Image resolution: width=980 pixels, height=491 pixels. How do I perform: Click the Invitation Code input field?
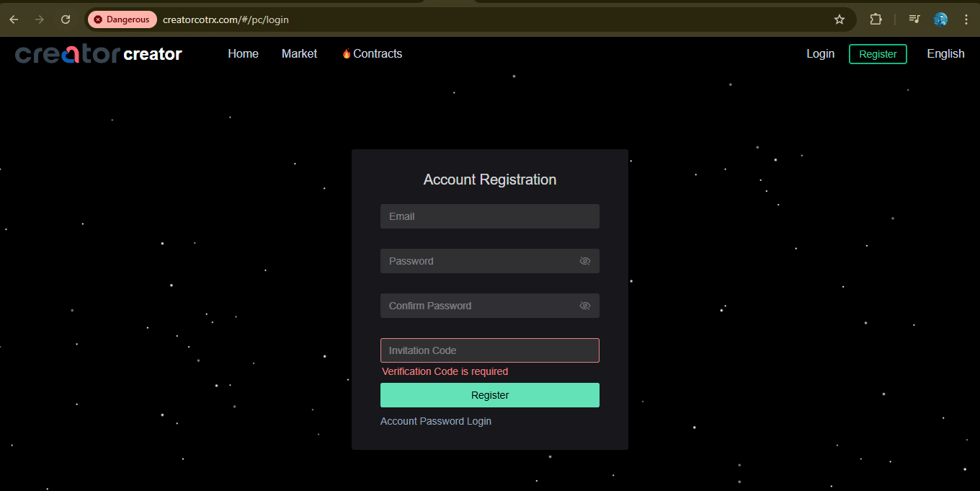[489, 350]
